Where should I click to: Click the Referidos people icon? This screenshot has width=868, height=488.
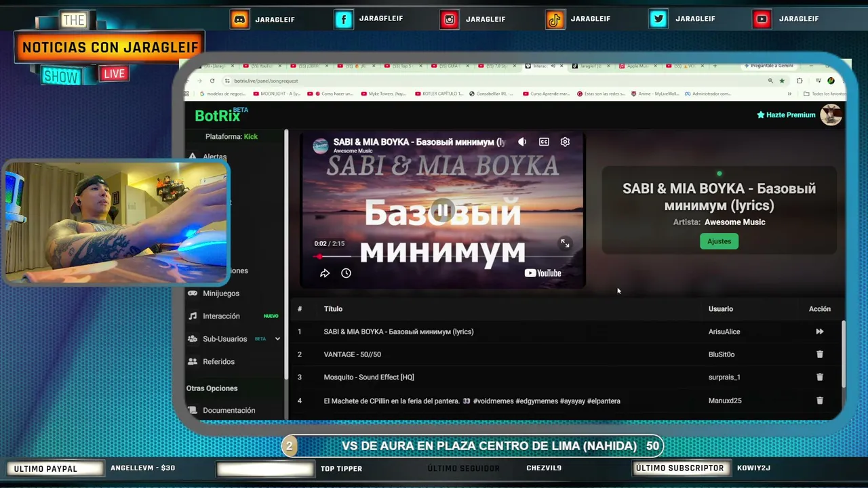click(x=193, y=362)
